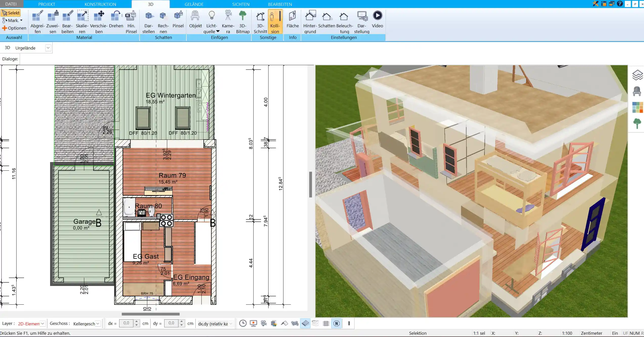Toggle the terrain contour icon
This screenshot has height=337, width=644.
[316, 323]
